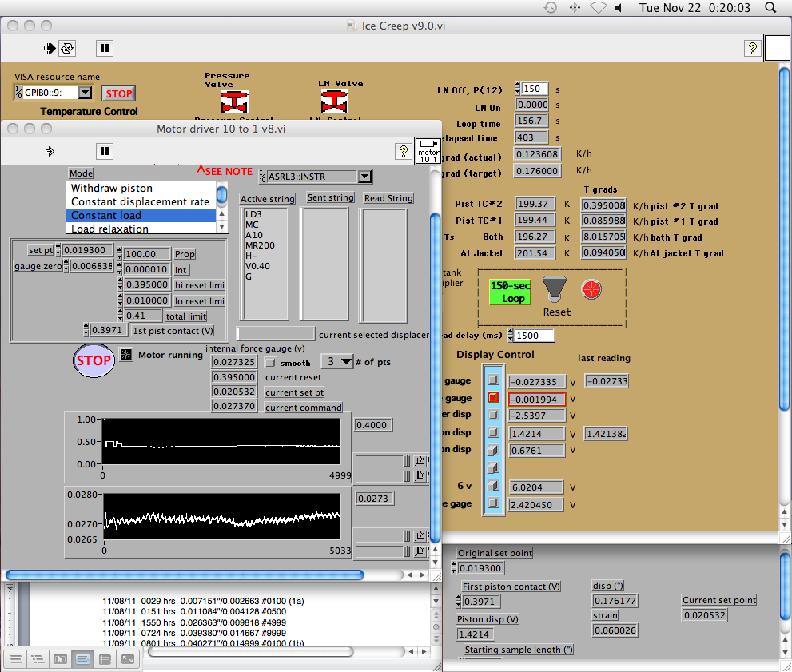The height and width of the screenshot is (672, 792).
Task: Click the Motor driver run arrow
Action: point(50,151)
